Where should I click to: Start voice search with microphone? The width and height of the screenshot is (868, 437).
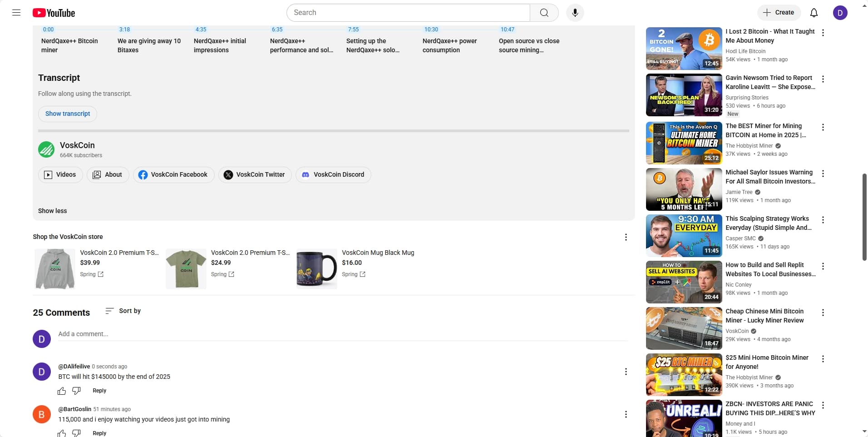pyautogui.click(x=575, y=13)
